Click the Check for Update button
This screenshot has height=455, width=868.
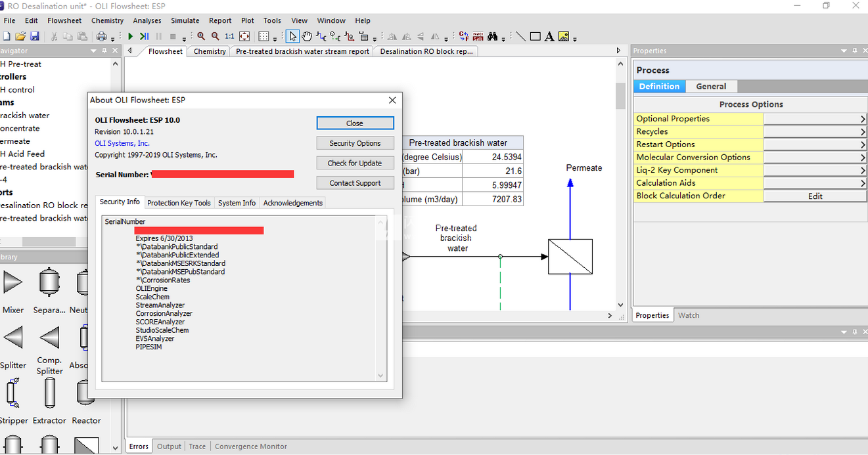point(355,163)
